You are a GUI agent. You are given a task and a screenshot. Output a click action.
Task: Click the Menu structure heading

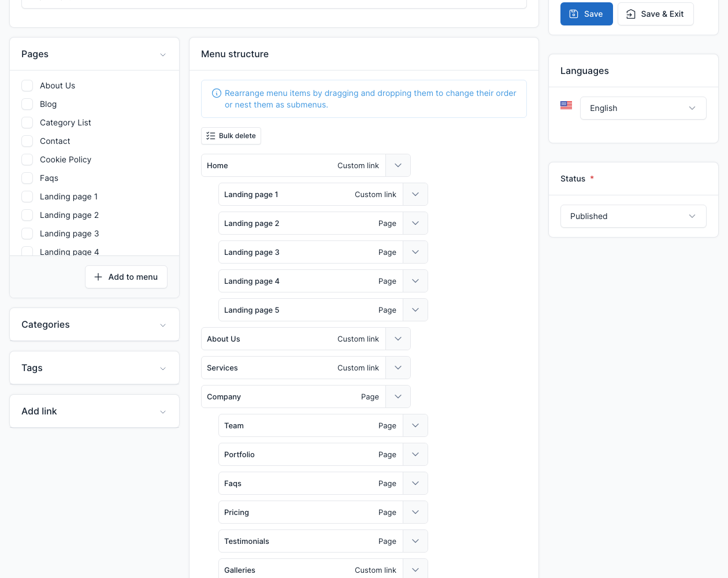[235, 54]
